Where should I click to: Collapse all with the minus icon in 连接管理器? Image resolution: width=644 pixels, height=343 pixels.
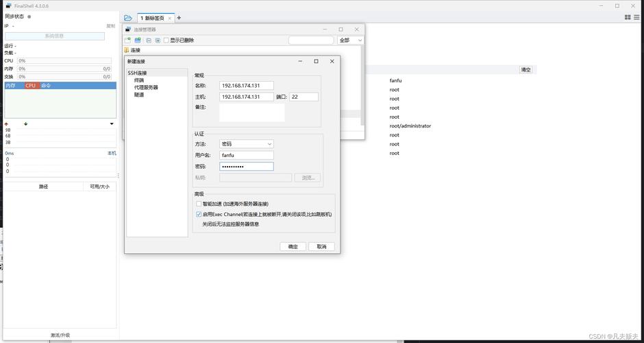149,40
